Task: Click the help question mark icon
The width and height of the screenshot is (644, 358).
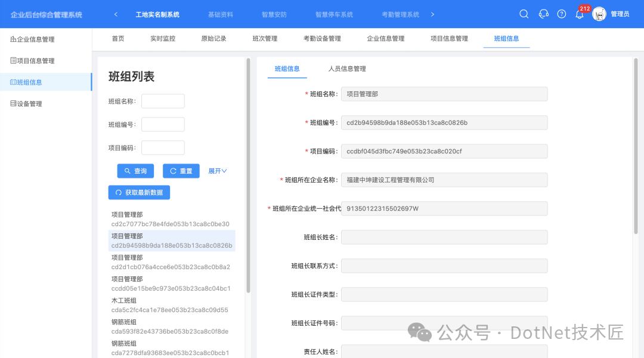Action: coord(562,14)
